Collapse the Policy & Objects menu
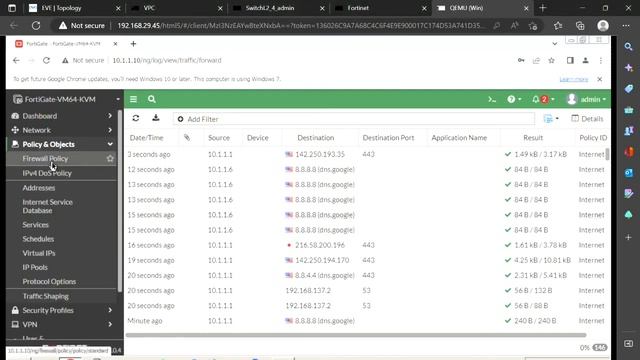The width and height of the screenshot is (640, 360). click(62, 144)
